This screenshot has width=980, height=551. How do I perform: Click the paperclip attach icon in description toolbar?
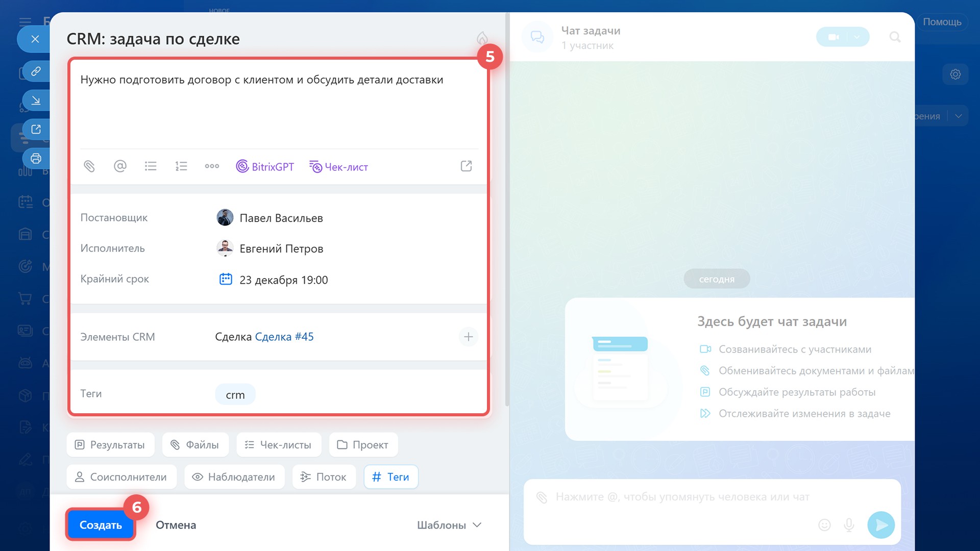coord(89,166)
